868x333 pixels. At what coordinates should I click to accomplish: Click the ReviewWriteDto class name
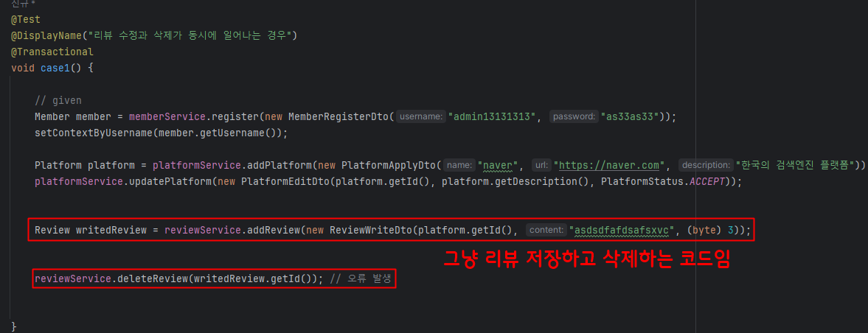(371, 230)
